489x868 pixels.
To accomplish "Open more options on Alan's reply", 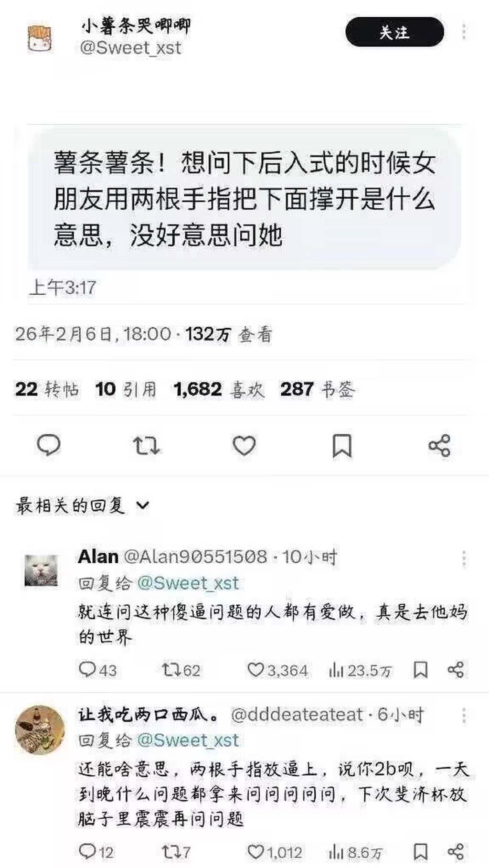I will point(464,558).
